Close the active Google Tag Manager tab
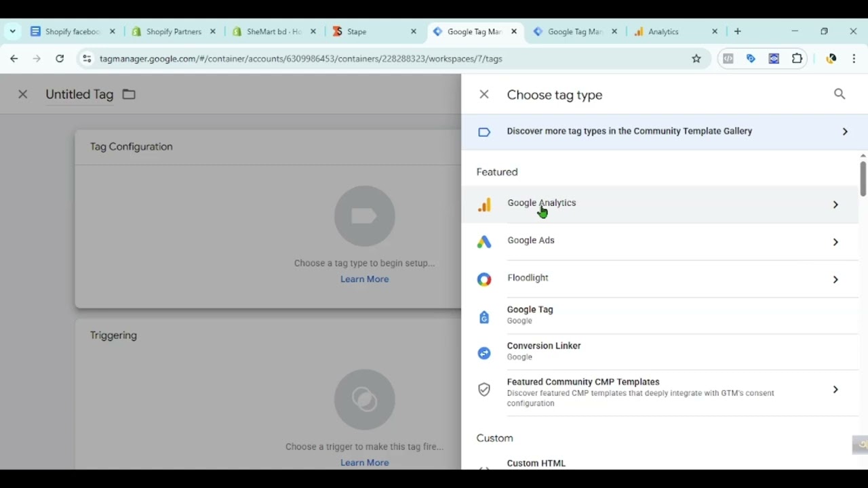Viewport: 868px width, 488px height. pos(514,31)
